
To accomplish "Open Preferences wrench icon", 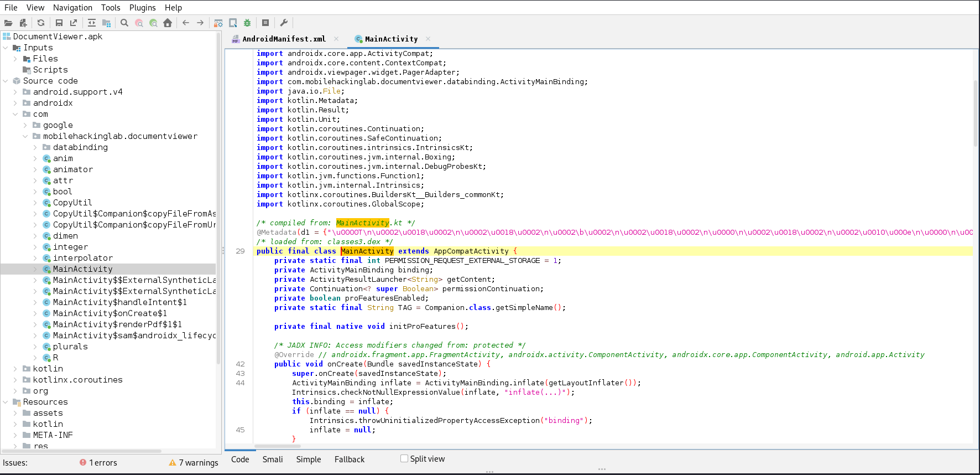I will [284, 23].
